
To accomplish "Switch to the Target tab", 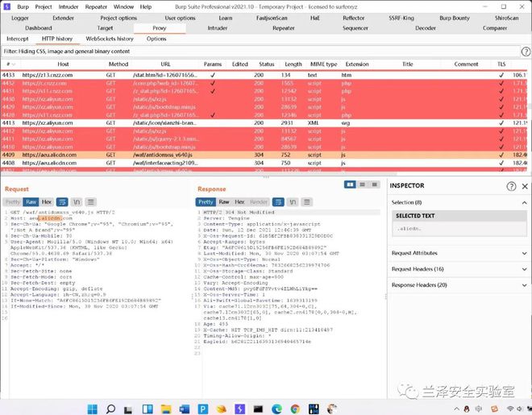I will click(x=105, y=28).
